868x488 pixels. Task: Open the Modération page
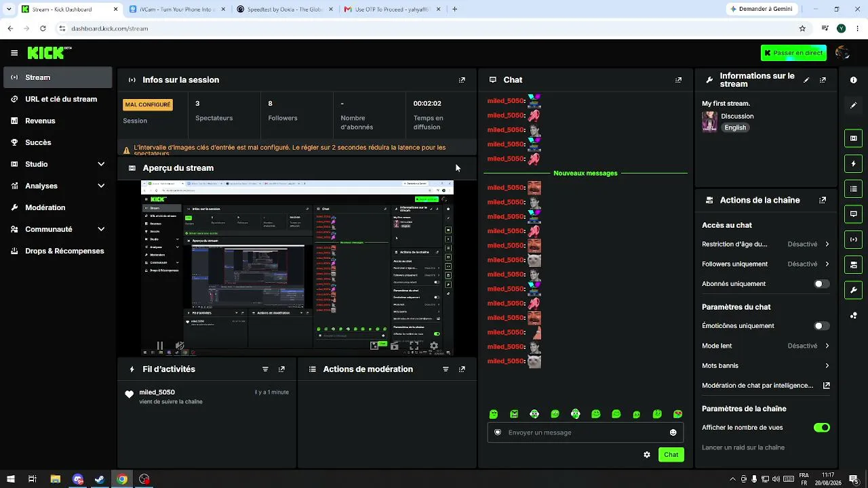(x=58, y=207)
